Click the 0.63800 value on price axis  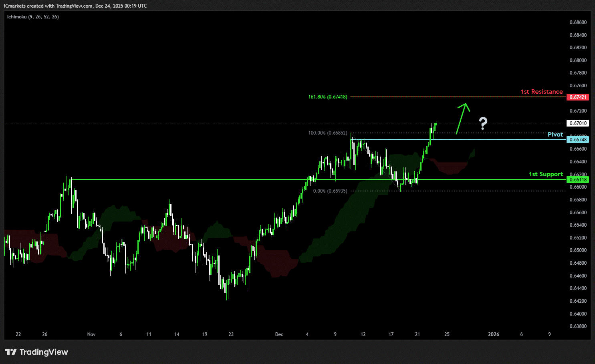(578, 326)
